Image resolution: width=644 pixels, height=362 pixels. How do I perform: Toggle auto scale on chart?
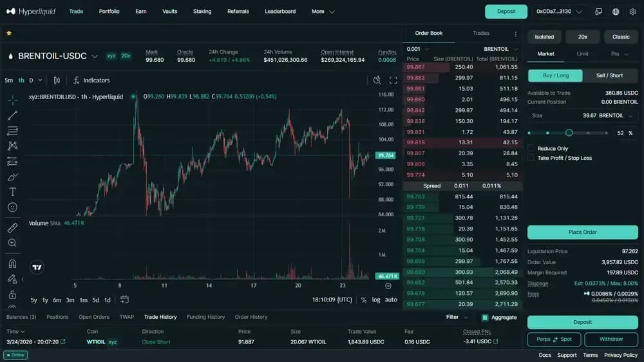391,300
